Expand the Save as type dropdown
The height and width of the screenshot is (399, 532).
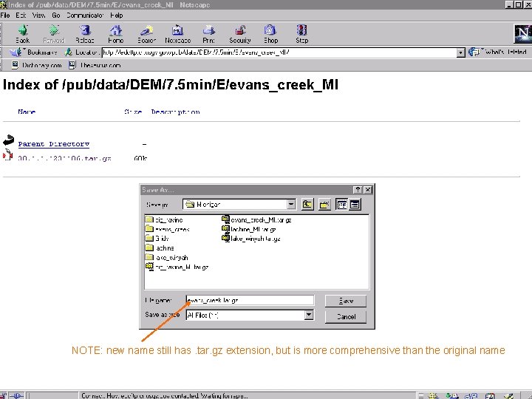[x=308, y=316]
